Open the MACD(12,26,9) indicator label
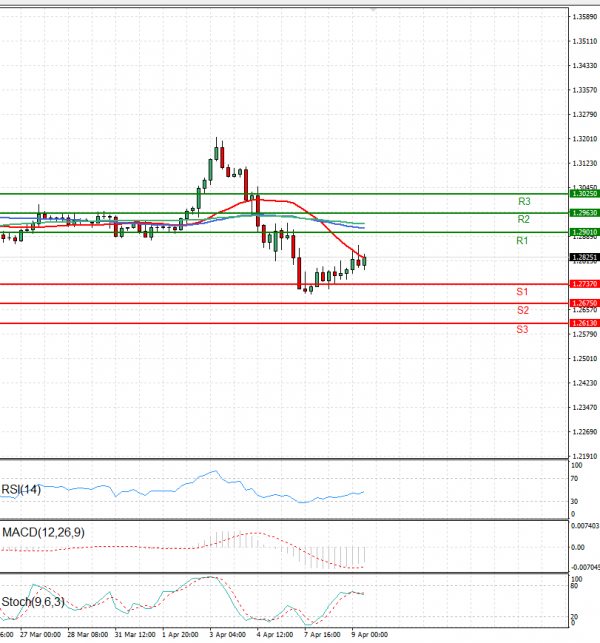The width and height of the screenshot is (600, 643). [43, 532]
